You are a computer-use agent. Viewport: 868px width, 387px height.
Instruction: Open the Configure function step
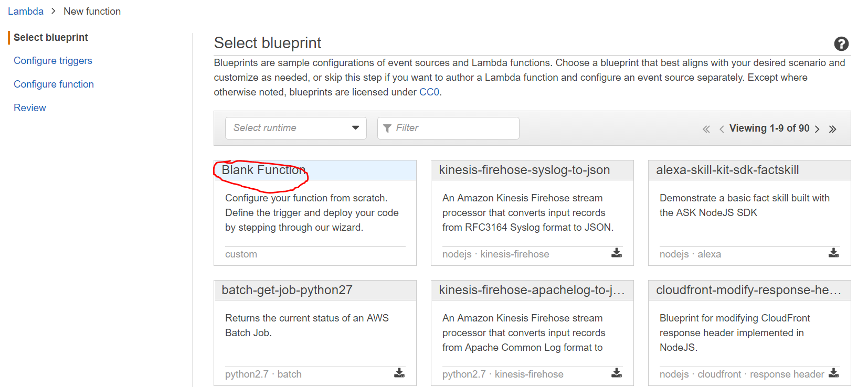[54, 84]
